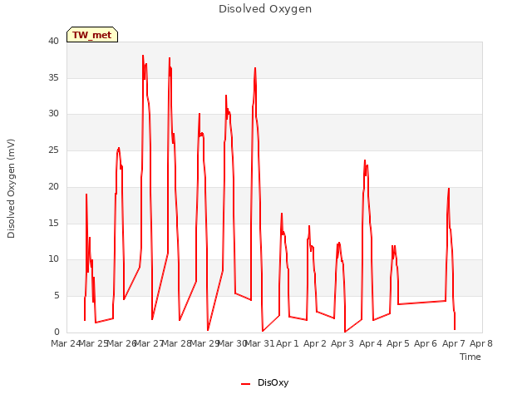Click the 20 y-axis tick label

(53, 186)
